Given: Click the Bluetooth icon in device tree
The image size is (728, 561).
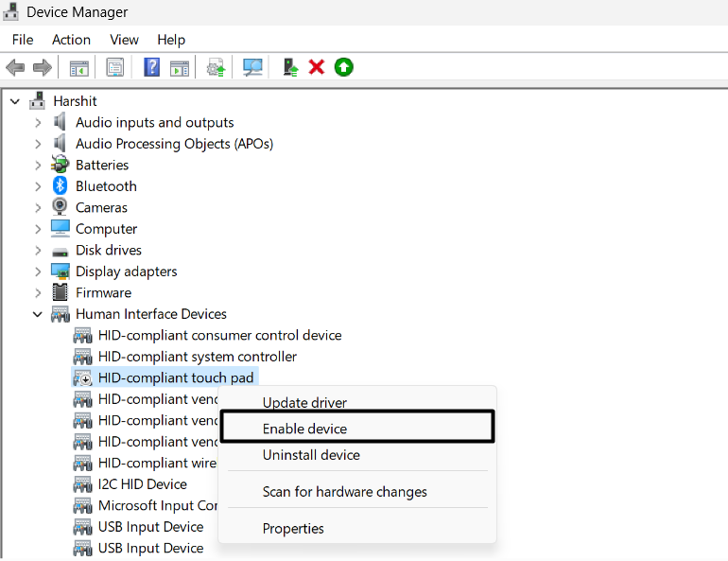Looking at the screenshot, I should pos(60,186).
